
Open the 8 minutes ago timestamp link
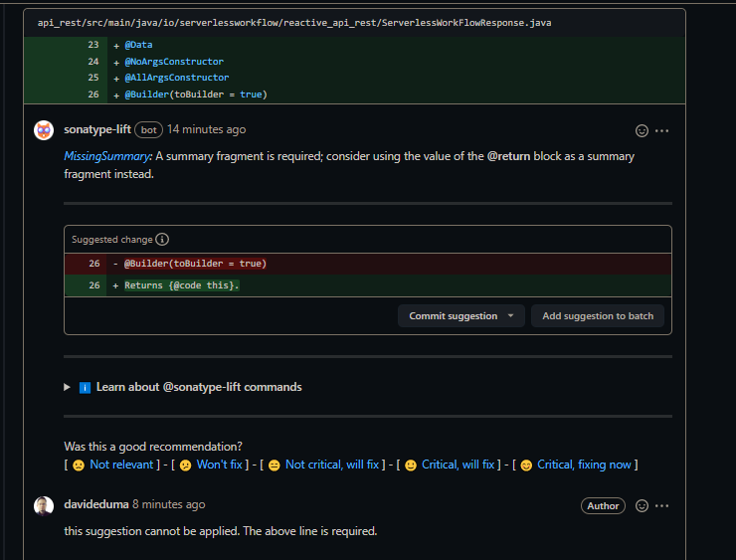click(169, 504)
